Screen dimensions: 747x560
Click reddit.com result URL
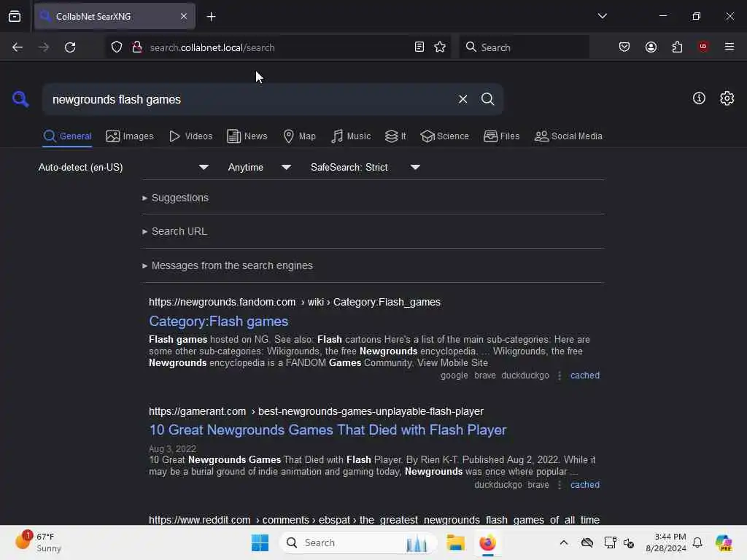point(374,519)
